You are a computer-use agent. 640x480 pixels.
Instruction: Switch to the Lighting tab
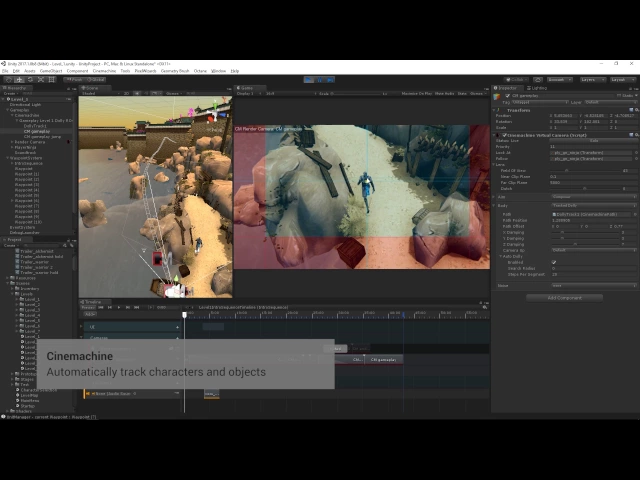click(x=537, y=88)
